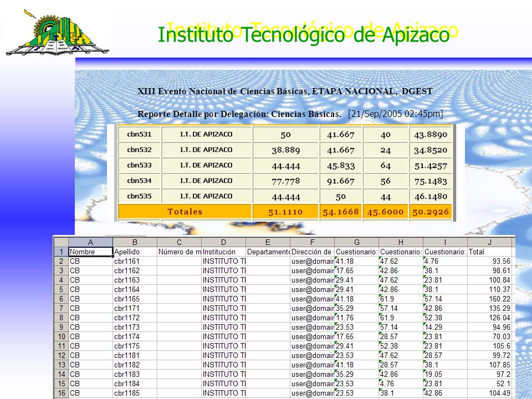532x399 pixels.
Task: Click cell 'cbr1165'
Action: 135,299
